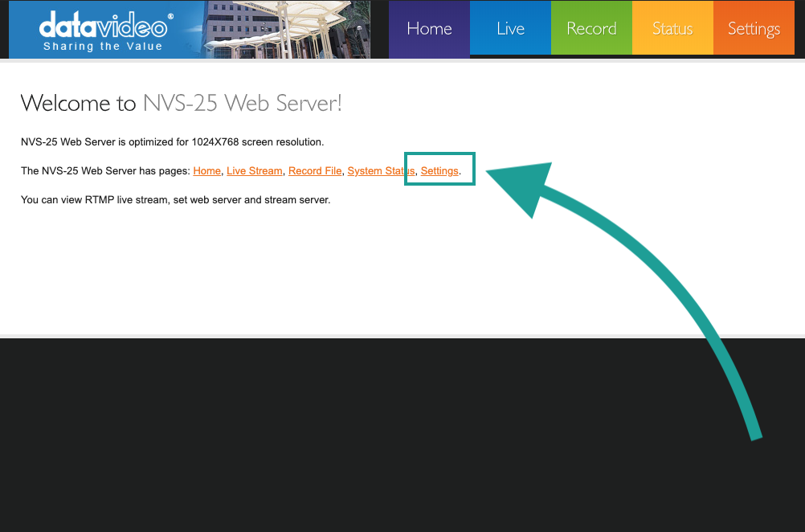The width and height of the screenshot is (805, 532).
Task: Click the building banner photo in header
Action: [281, 29]
